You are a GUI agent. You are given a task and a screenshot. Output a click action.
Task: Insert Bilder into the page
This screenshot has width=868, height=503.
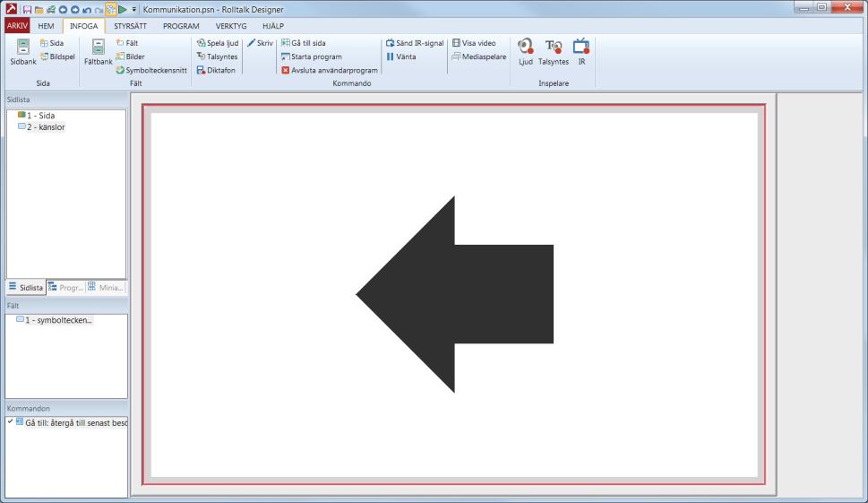pyautogui.click(x=130, y=56)
